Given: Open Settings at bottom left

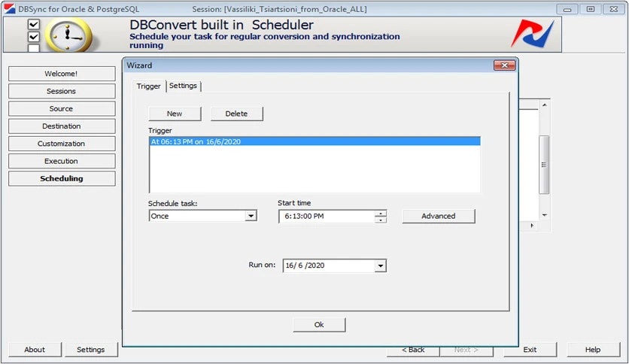Looking at the screenshot, I should [90, 350].
